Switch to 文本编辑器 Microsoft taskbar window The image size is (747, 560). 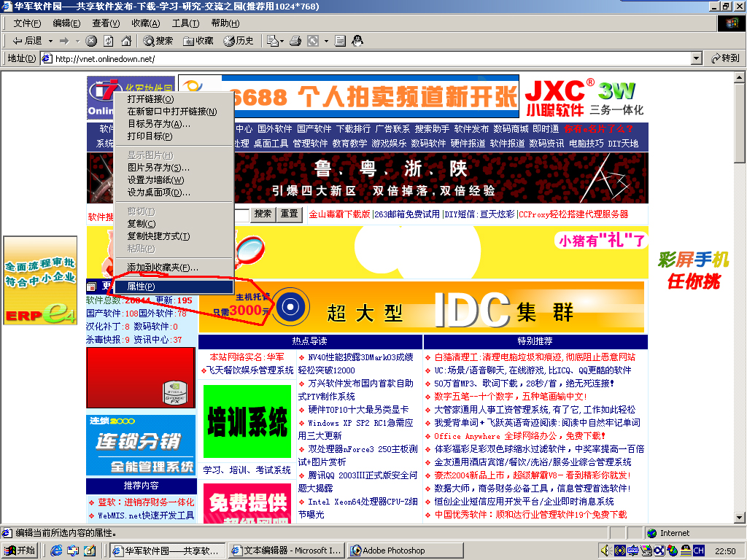coord(287,551)
